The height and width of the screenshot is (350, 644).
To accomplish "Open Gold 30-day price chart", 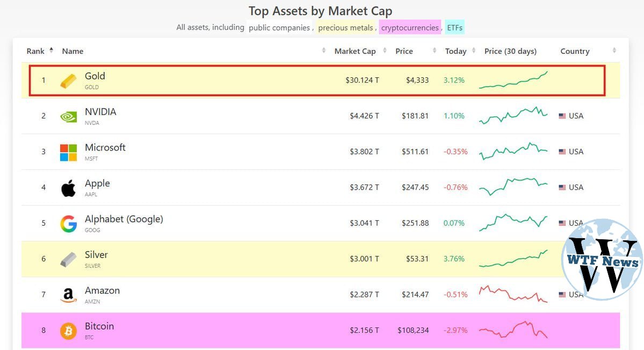I will [513, 80].
